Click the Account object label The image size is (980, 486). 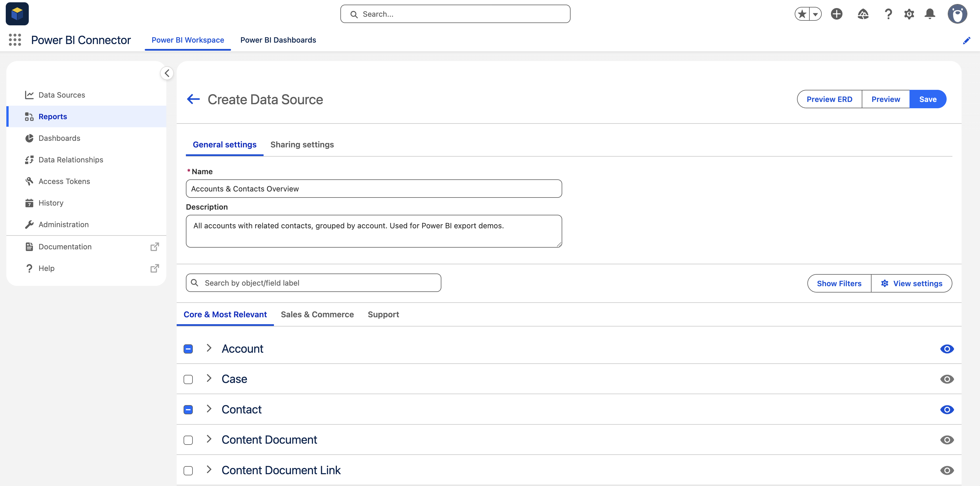pos(242,349)
